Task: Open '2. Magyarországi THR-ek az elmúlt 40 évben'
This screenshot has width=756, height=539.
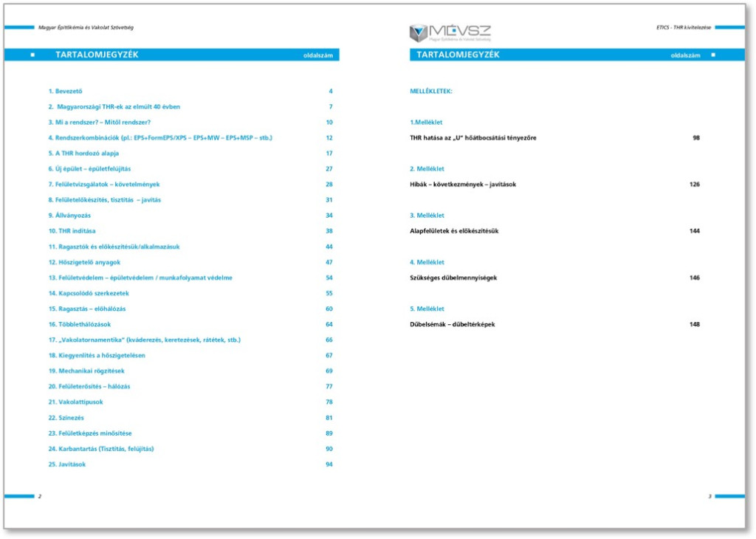Action: pyautogui.click(x=114, y=106)
